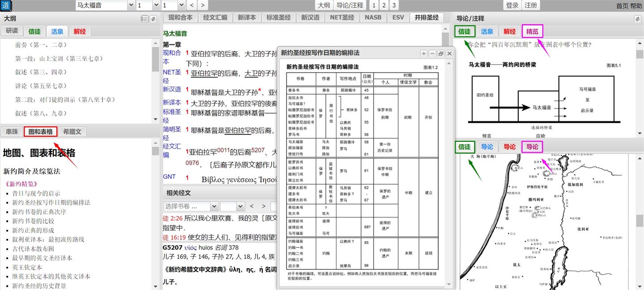Go to previous chapter with the < arrow
Viewport: 644px width, 290px height.
pyautogui.click(x=191, y=5)
